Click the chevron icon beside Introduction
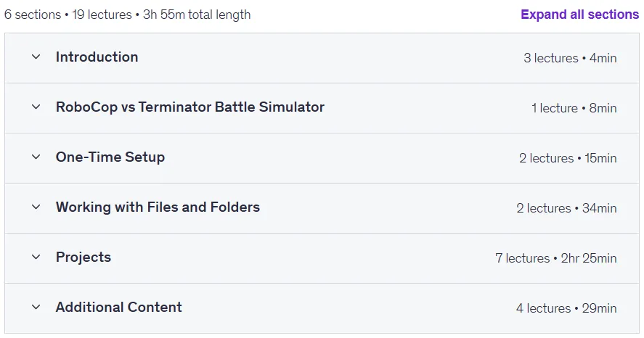The width and height of the screenshot is (644, 338). coord(36,57)
